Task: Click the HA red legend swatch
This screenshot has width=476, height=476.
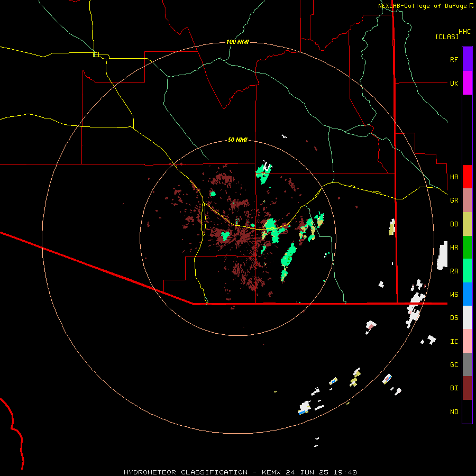Action: (467, 177)
